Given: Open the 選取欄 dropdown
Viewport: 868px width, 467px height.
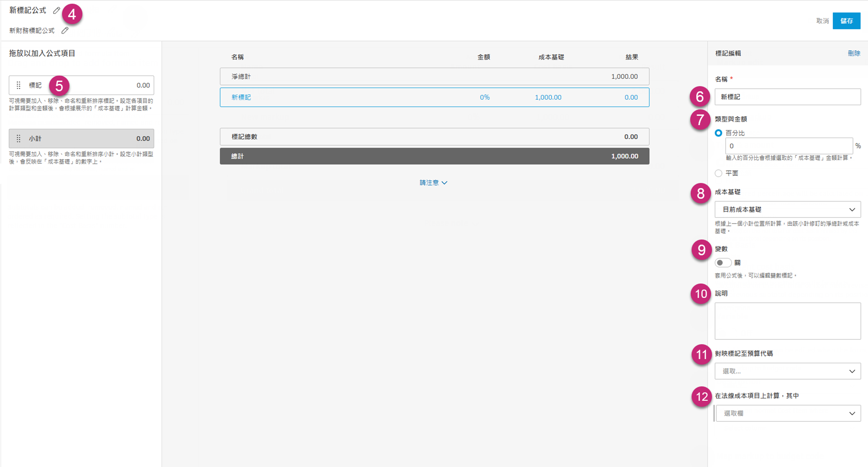Looking at the screenshot, I should 788,413.
